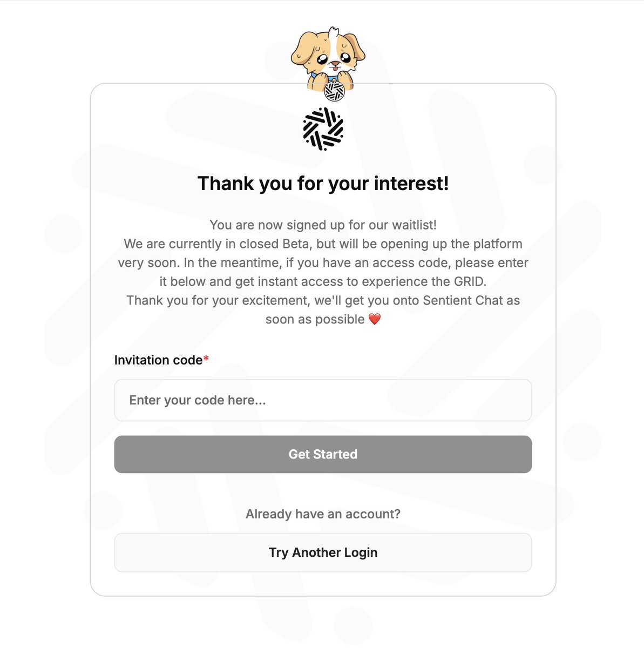Click the Try Another Login button
The image size is (644, 648).
pos(323,552)
